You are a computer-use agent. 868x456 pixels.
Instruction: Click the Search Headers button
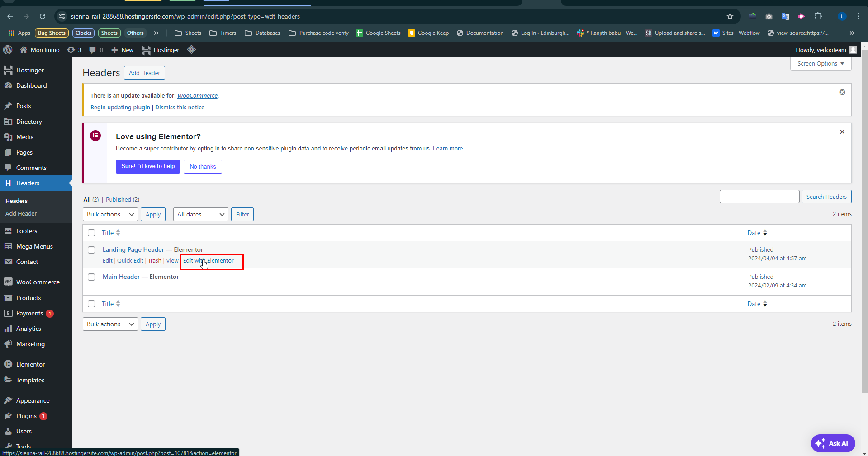[x=826, y=197]
